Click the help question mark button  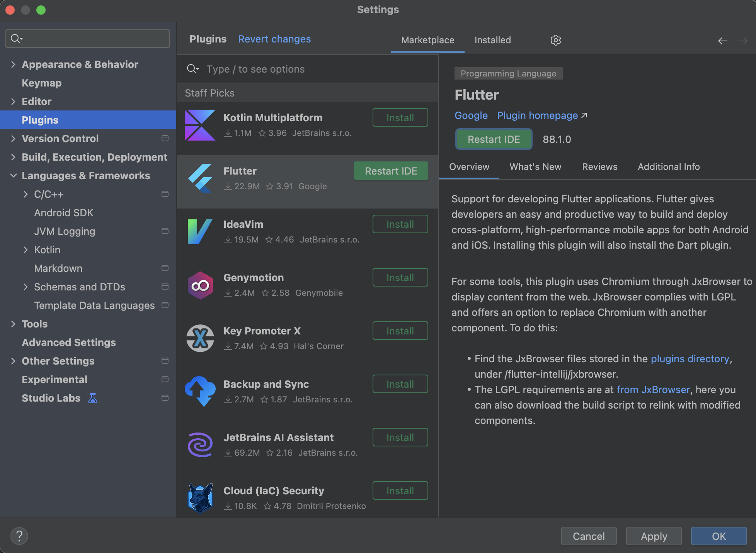(19, 536)
